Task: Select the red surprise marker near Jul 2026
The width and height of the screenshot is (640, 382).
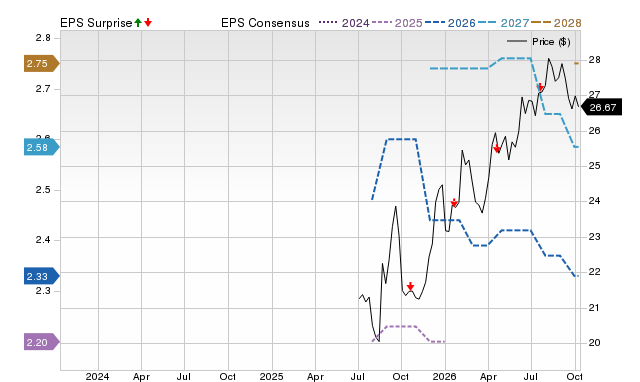Action: 540,87
